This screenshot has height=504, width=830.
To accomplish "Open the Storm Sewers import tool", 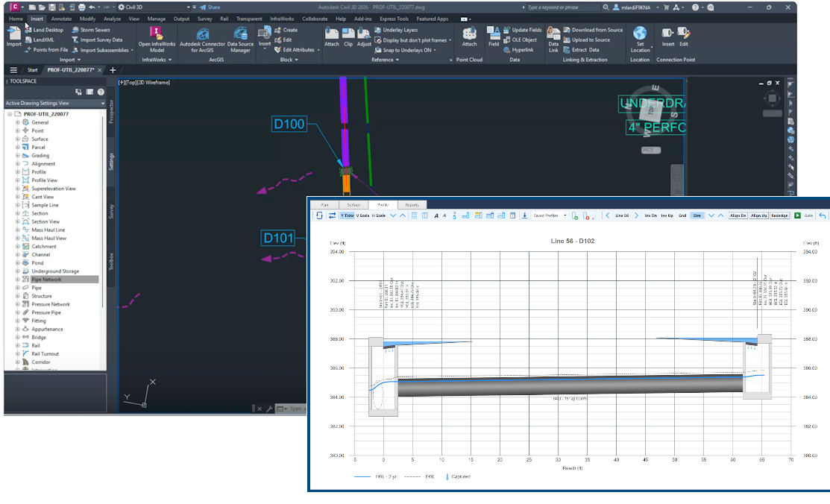I will pos(91,30).
